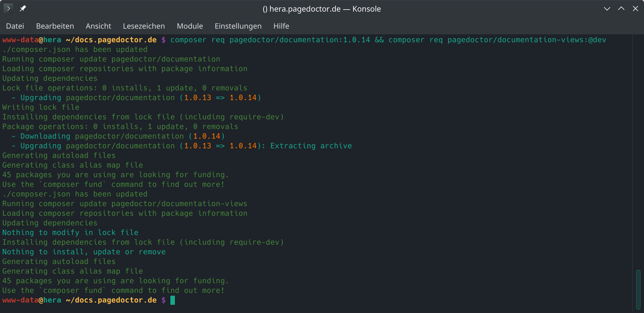
Task: Click 'Downloading pagedoctor/documentation (1.0.14)' line
Action: 118,136
